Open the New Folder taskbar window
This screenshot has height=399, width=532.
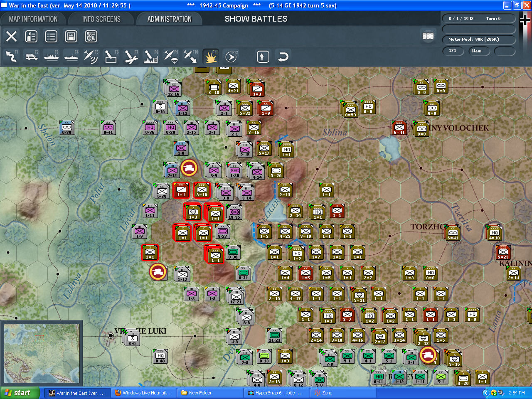click(209, 393)
